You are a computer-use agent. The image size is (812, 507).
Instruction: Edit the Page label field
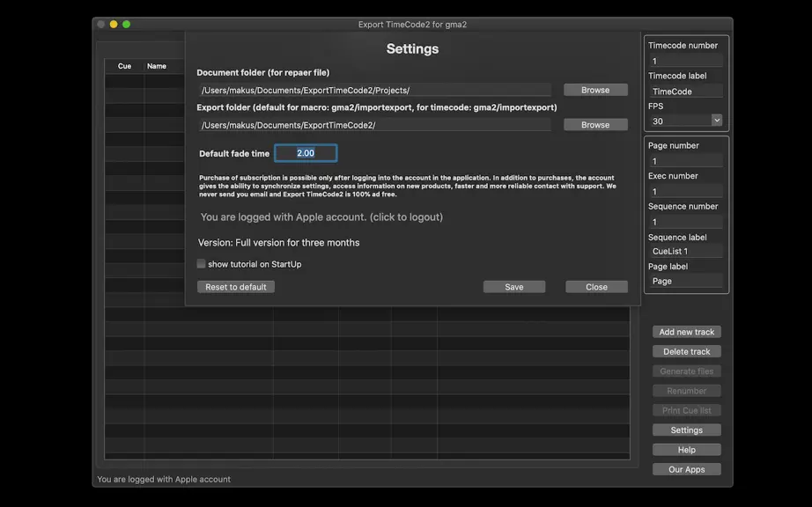pos(686,281)
